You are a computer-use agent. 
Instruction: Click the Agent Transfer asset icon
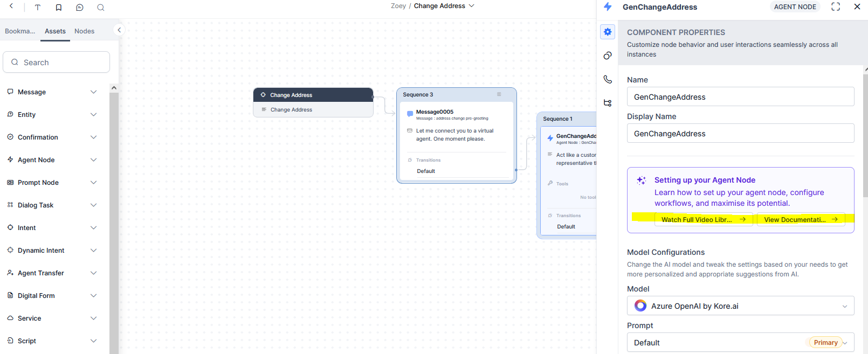tap(10, 273)
